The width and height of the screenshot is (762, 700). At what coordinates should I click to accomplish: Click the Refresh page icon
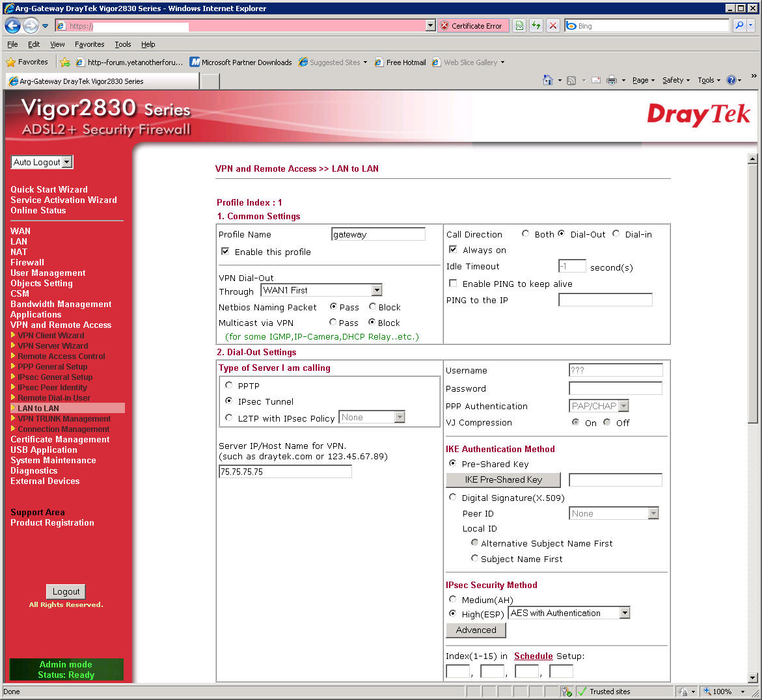pyautogui.click(x=536, y=26)
